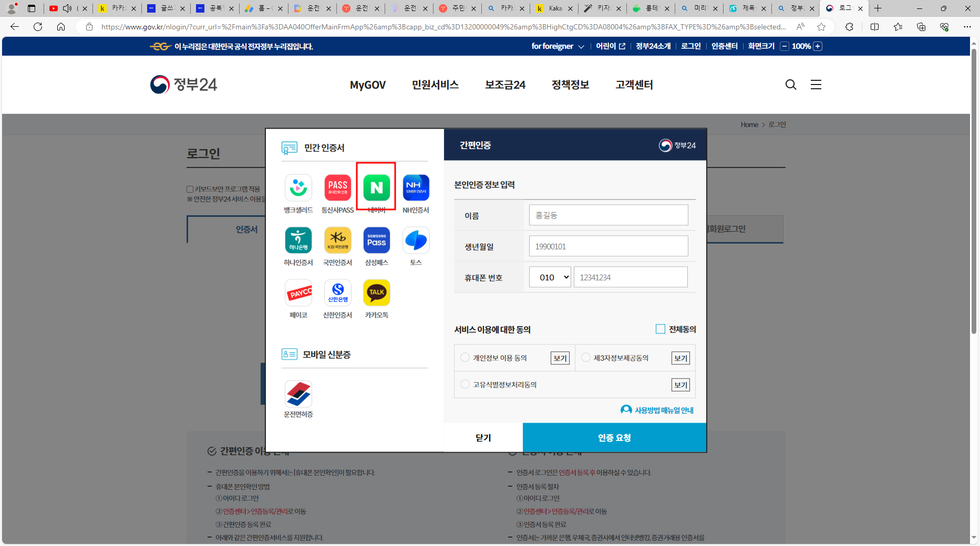Open the site search magnifier icon
The height and width of the screenshot is (546, 980).
(791, 85)
